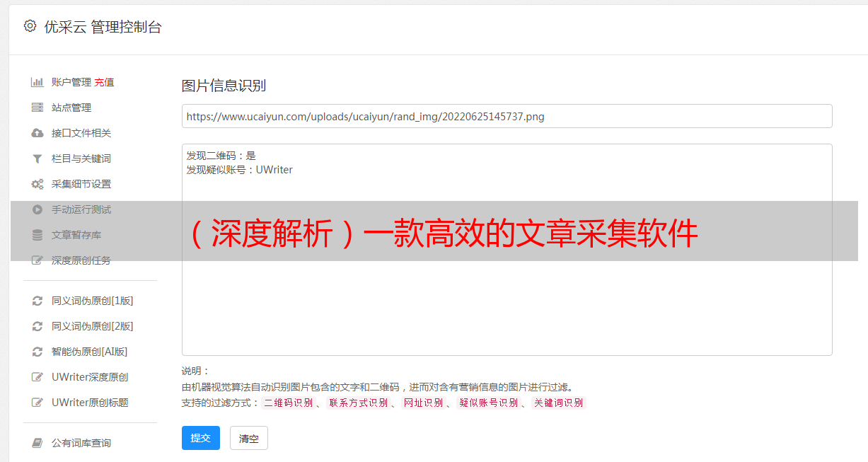The image size is (868, 462).
Task: Click the gears icon beside 采集细节设置
Action: 37,184
